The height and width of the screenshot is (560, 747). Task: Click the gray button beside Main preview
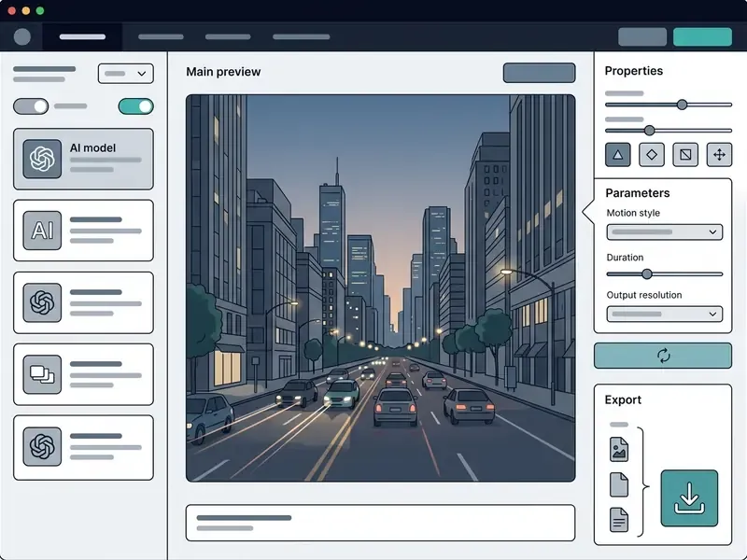point(539,73)
